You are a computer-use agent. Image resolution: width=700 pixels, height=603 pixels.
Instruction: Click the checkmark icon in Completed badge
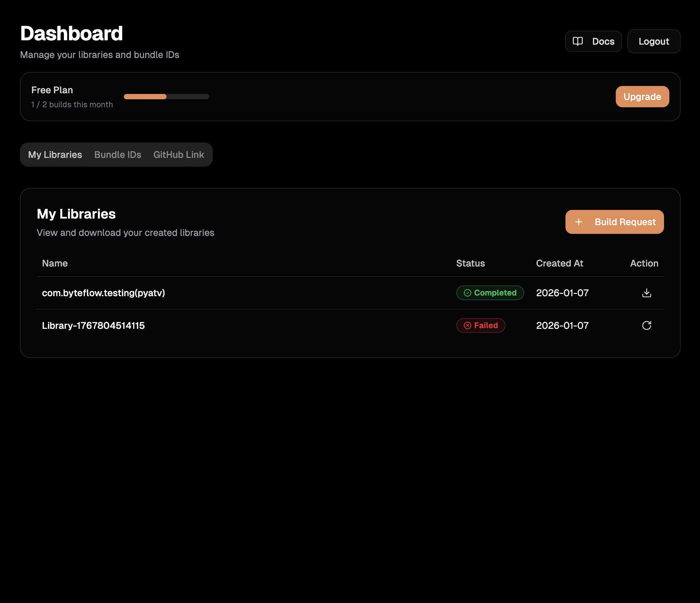point(467,293)
